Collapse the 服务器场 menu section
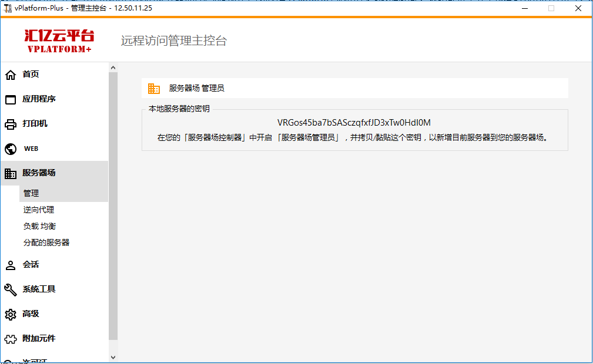593x364 pixels. 39,173
